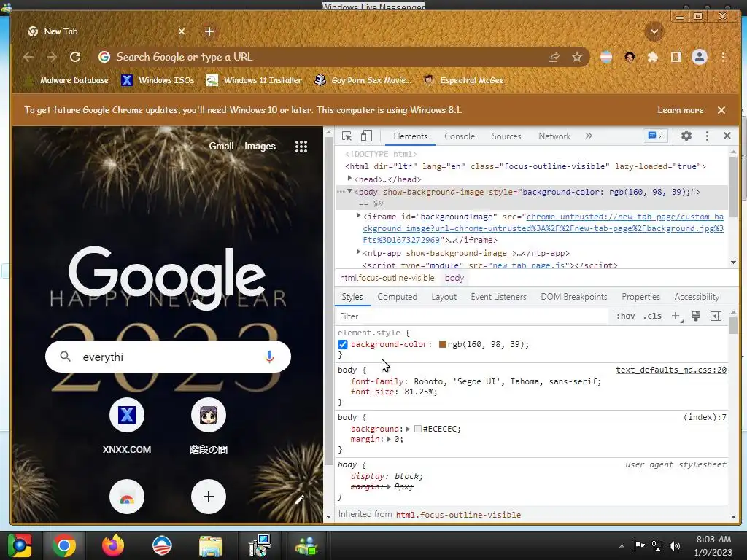Switch to the Network tab
This screenshot has width=747, height=560.
pyautogui.click(x=554, y=136)
